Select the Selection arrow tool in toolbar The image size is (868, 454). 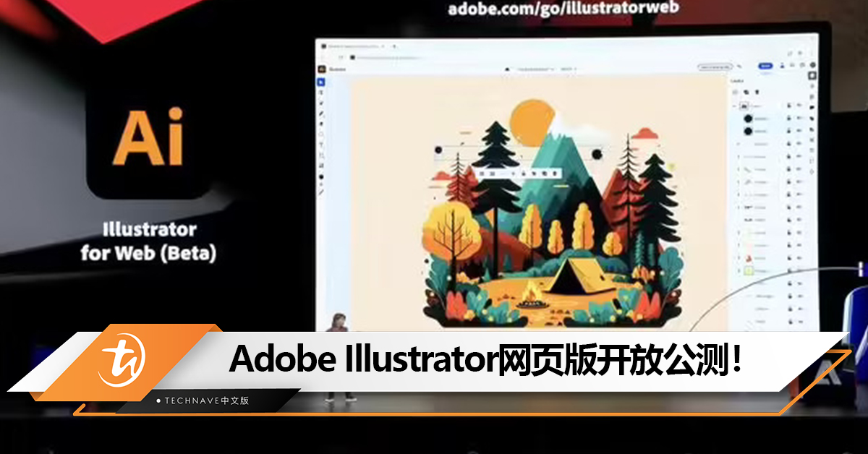tap(321, 82)
